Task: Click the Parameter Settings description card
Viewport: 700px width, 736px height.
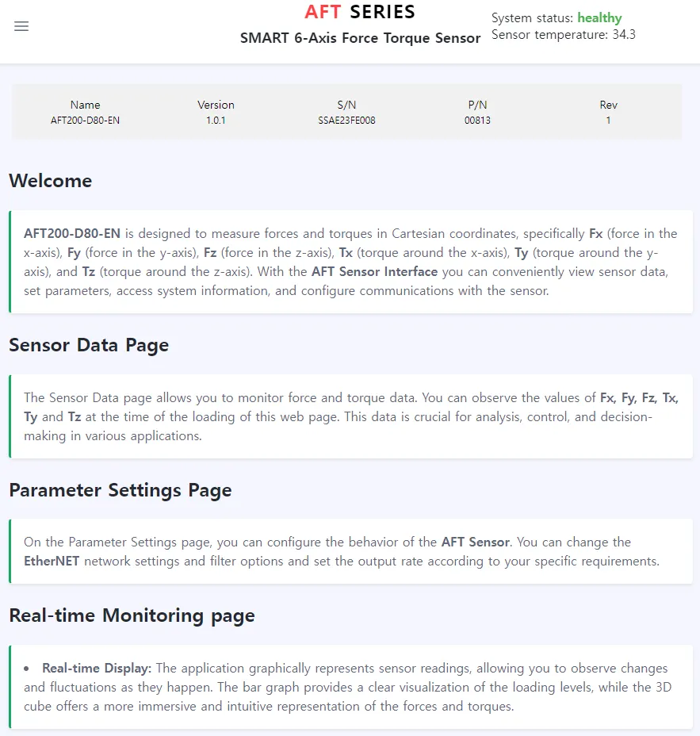Action: [351, 551]
